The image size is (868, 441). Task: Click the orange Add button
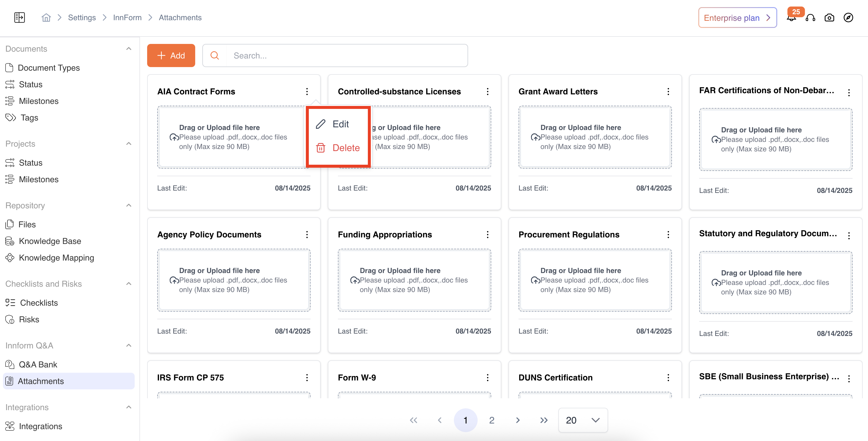click(x=171, y=55)
